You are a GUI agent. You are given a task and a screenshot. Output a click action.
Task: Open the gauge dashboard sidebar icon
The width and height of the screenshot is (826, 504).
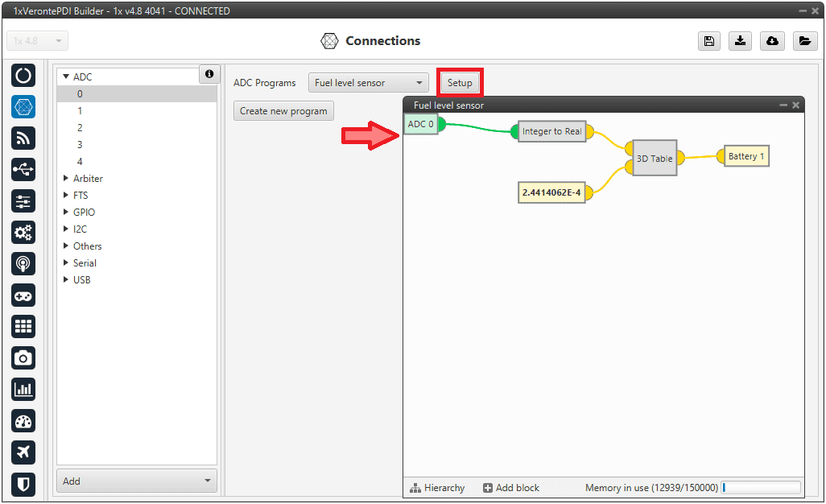23,421
